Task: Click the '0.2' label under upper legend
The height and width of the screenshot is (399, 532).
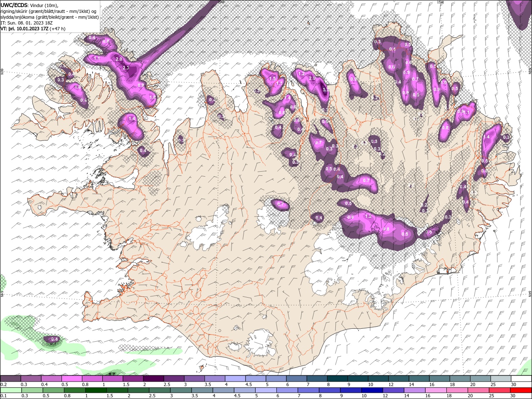Action: tap(4, 384)
